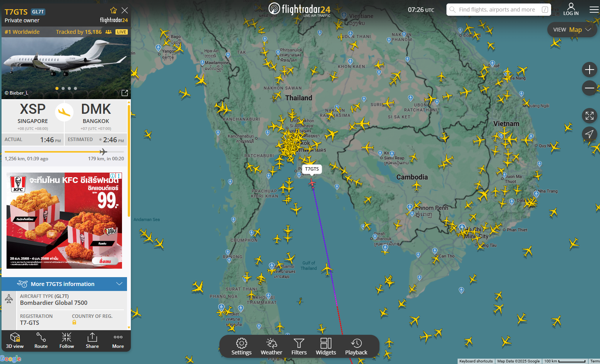
Task: Open the 3D view of the flight
Action: (x=15, y=340)
